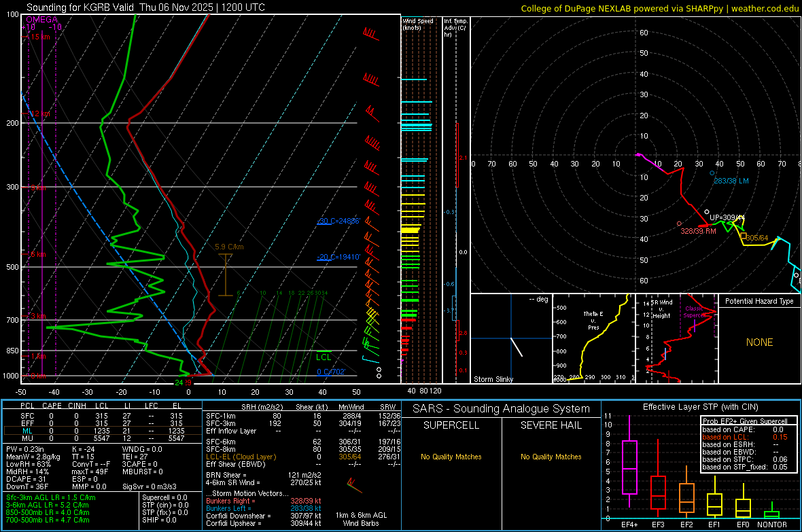The height and width of the screenshot is (532, 802).
Task: Click the -30 C=24886' level label
Action: tap(338, 221)
